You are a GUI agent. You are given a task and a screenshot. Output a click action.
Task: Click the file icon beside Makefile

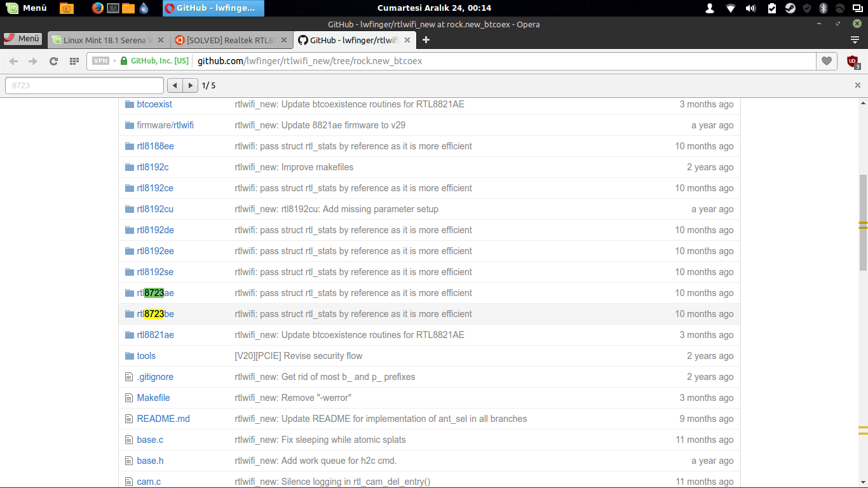[x=130, y=398]
